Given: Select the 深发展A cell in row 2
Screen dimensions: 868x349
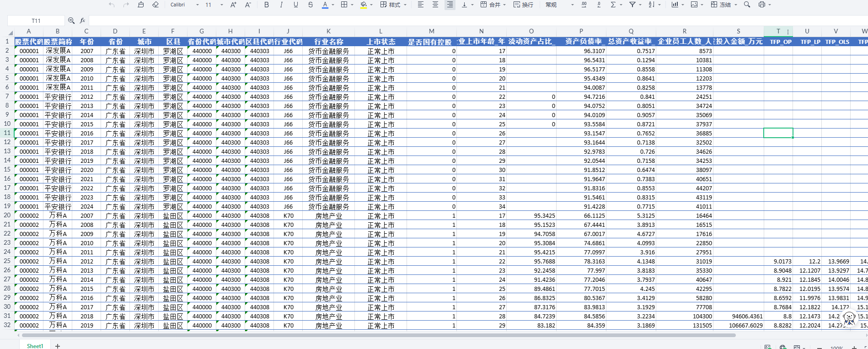Looking at the screenshot, I should click(58, 51).
